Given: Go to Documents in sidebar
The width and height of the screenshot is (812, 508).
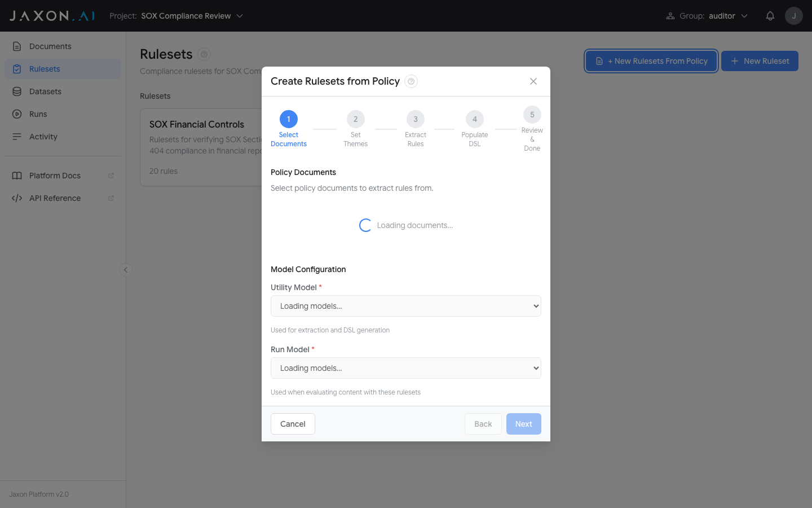Looking at the screenshot, I should coord(50,46).
